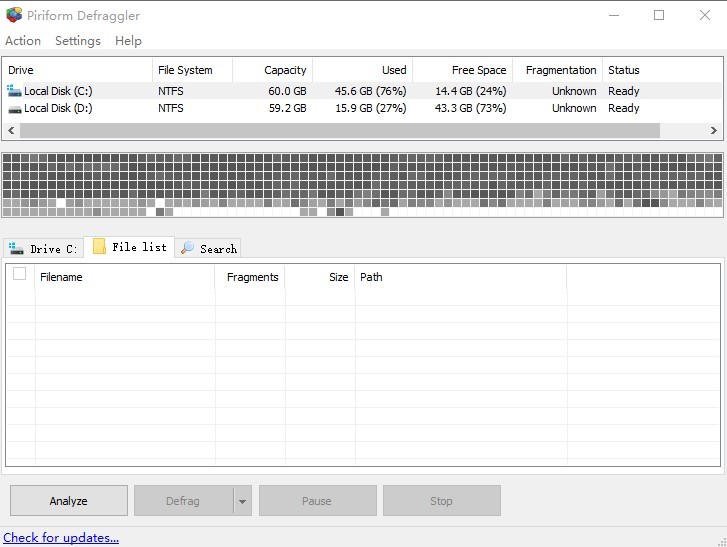Toggle the select-all checkbox beside Filename
Viewport: 727px width, 547px height.
(x=19, y=274)
